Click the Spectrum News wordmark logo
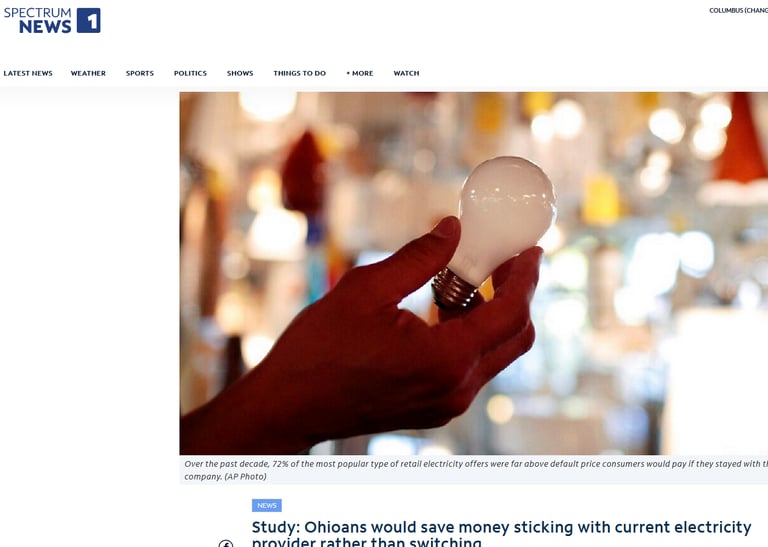The height and width of the screenshot is (547, 768). [x=37, y=21]
